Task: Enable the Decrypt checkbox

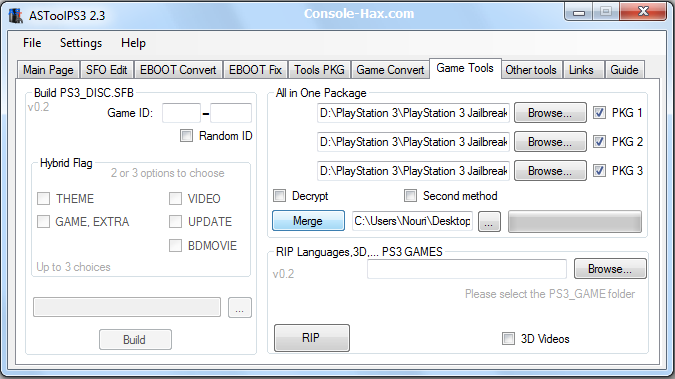Action: pyautogui.click(x=279, y=196)
